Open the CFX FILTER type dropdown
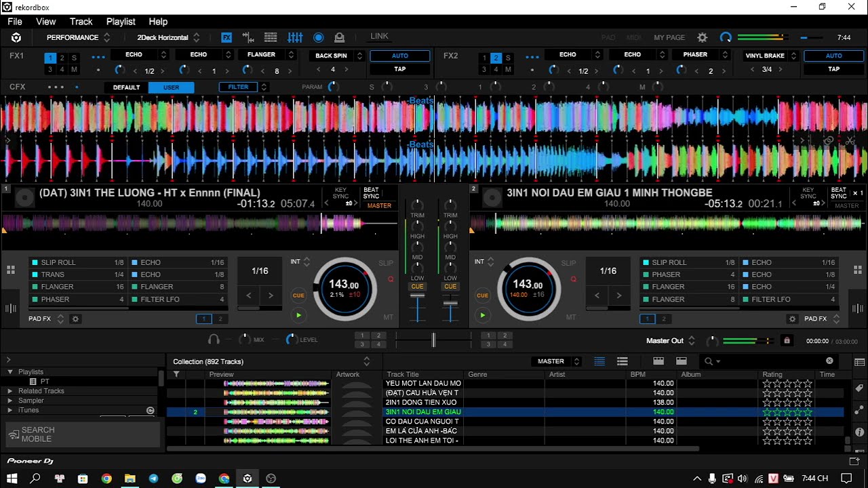Image resolution: width=868 pixels, height=488 pixels. coord(243,87)
